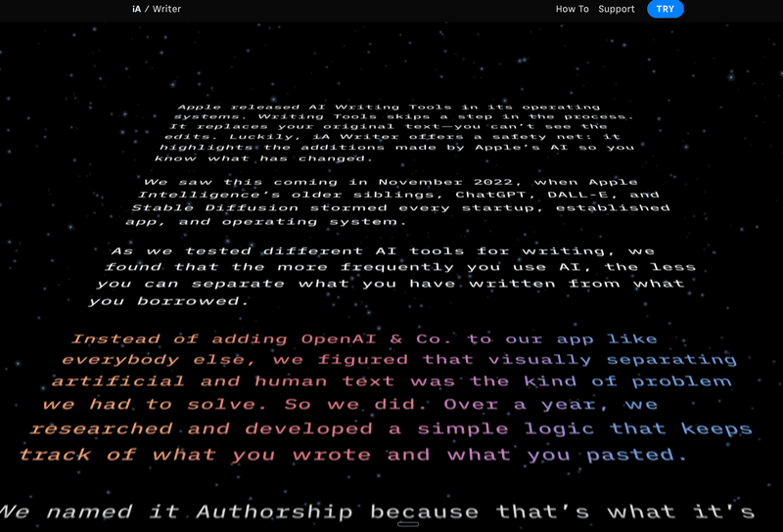Click the paragraph starting 'As we tested different AI tools'
The height and width of the screenshot is (532, 783).
[392, 276]
